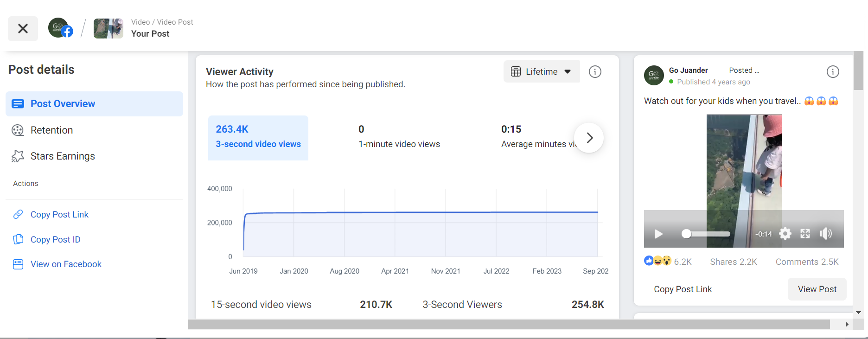This screenshot has width=868, height=339.
Task: Click the Comments 2.5K count
Action: pos(807,262)
